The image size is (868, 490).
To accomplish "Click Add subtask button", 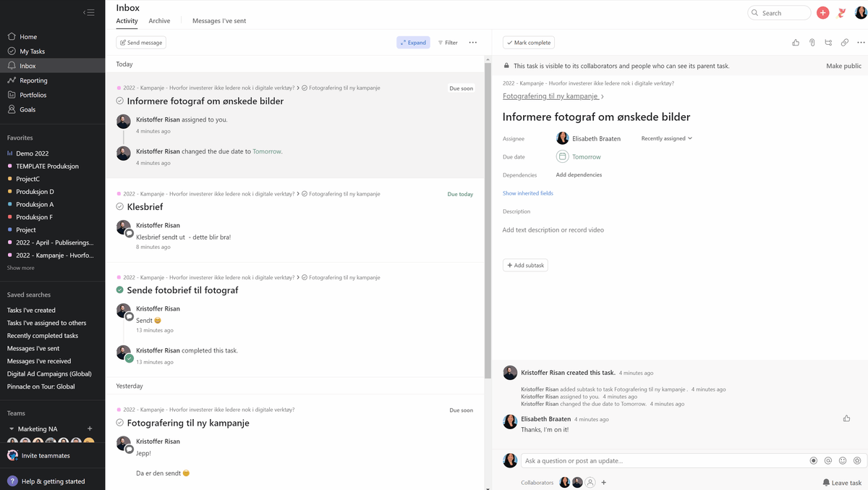I will (x=525, y=266).
